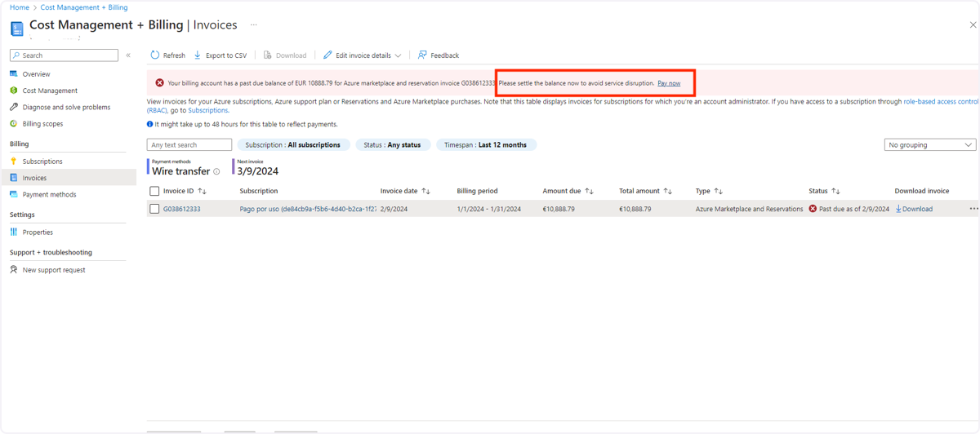Click the billing period 1/1/2024 - 1/31/2024 cell

pyautogui.click(x=488, y=209)
